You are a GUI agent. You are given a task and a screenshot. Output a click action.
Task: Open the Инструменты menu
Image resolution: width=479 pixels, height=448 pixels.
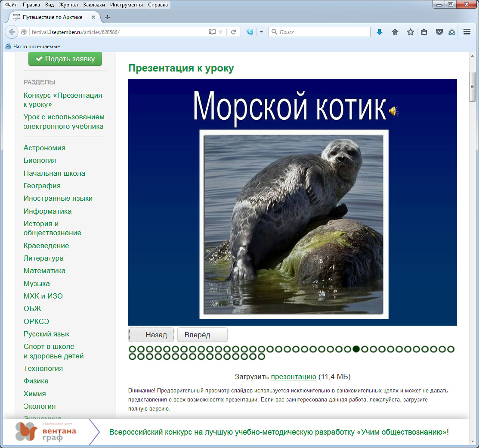click(126, 5)
